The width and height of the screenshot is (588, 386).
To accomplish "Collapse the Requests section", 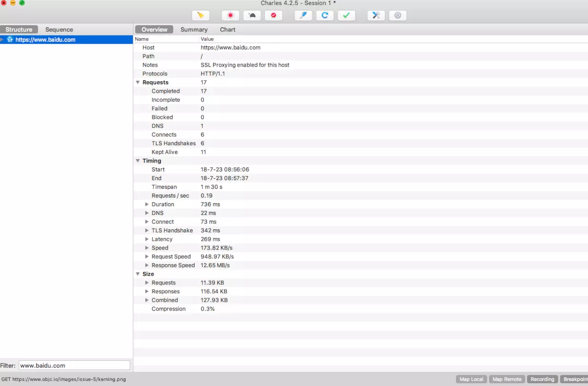I will [138, 83].
